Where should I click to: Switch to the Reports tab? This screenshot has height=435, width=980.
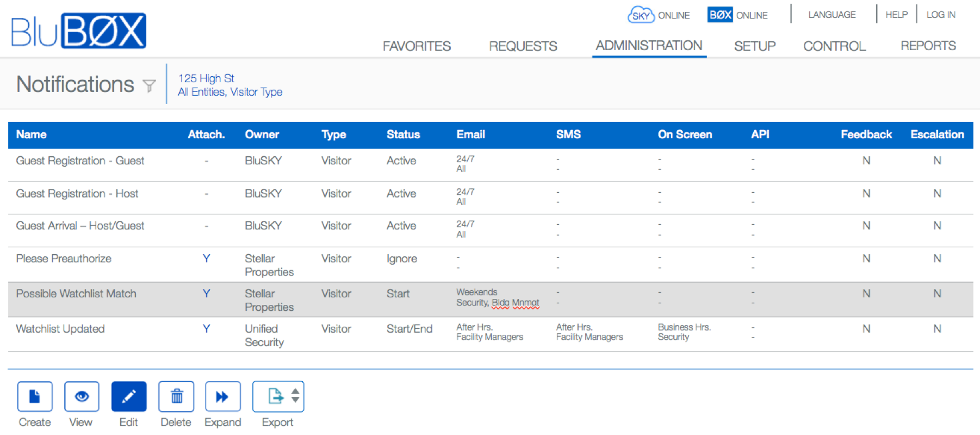[x=928, y=46]
